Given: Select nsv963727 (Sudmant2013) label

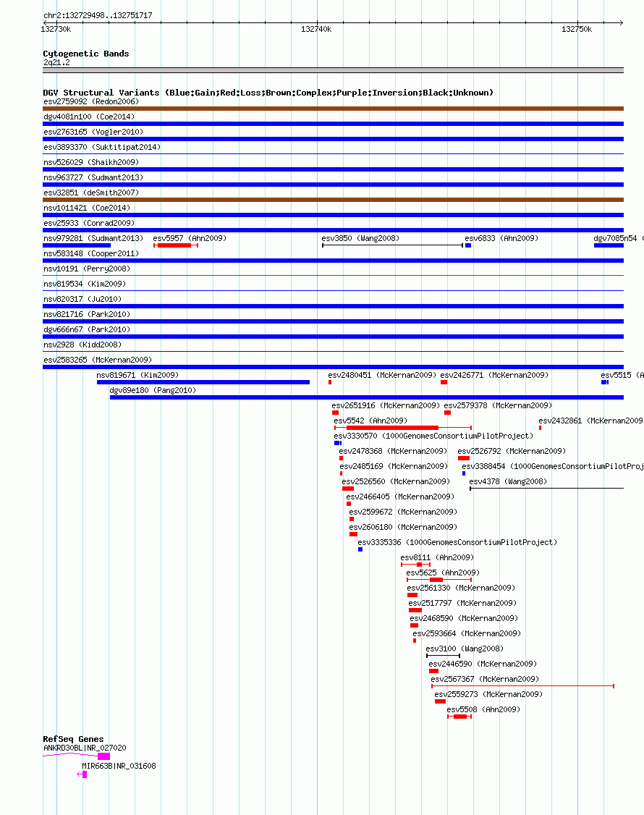Looking at the screenshot, I should 93,177.
